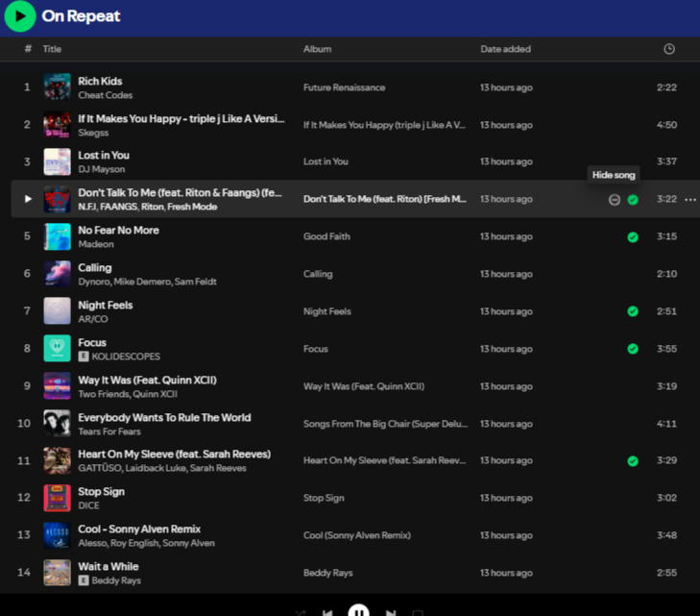
Task: Open the KOLIDESCOPES artist link
Action: point(126,357)
